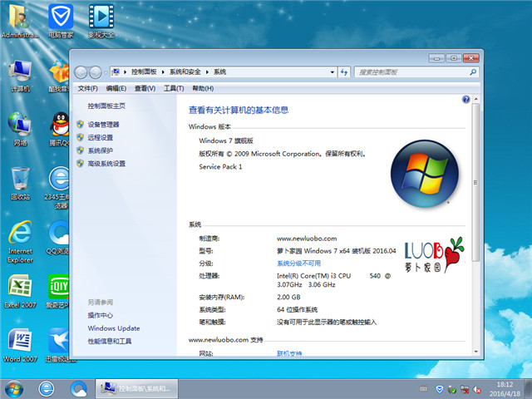Click the control panel breadcrumb root icon

(116, 72)
